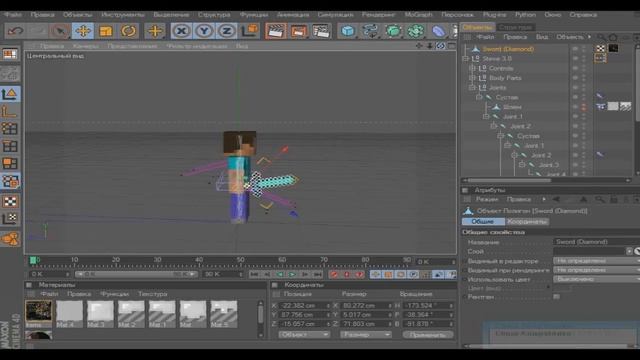Render active view clapperboard icon
The image size is (640, 360).
(276, 31)
